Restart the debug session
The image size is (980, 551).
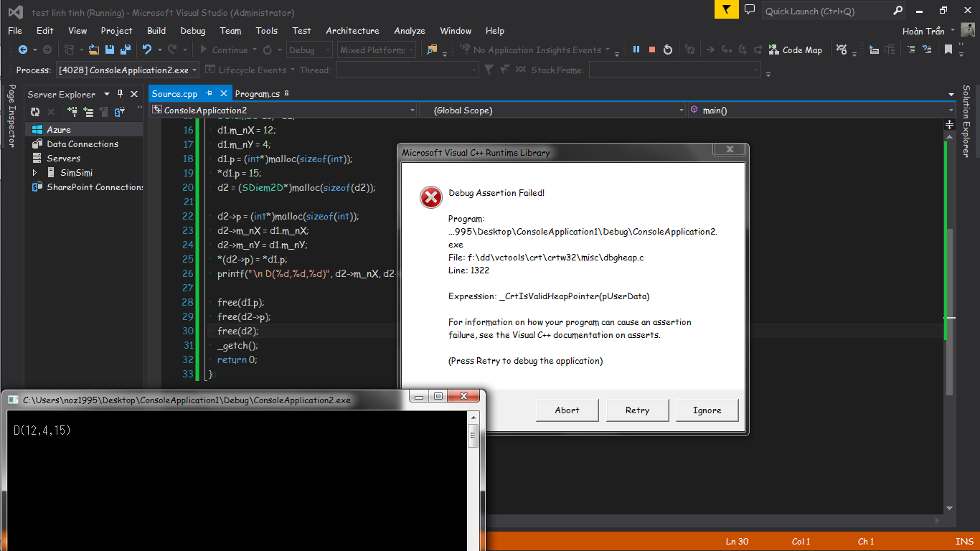tap(668, 50)
